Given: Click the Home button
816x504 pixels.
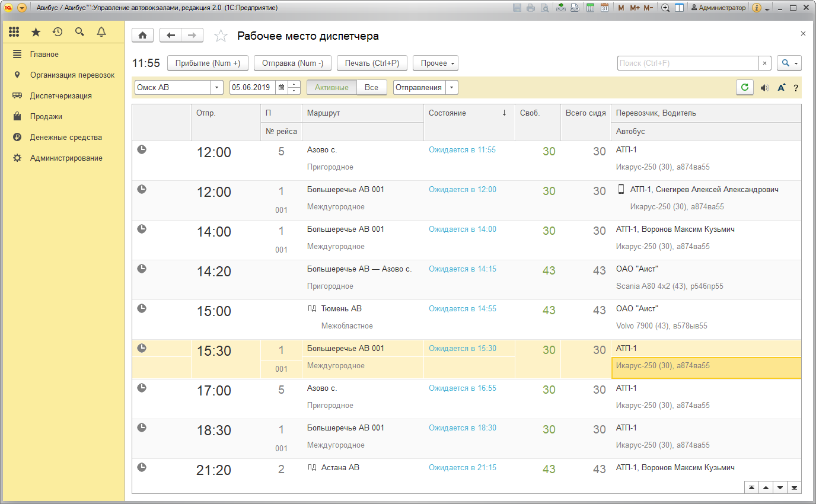Looking at the screenshot, I should pos(142,36).
